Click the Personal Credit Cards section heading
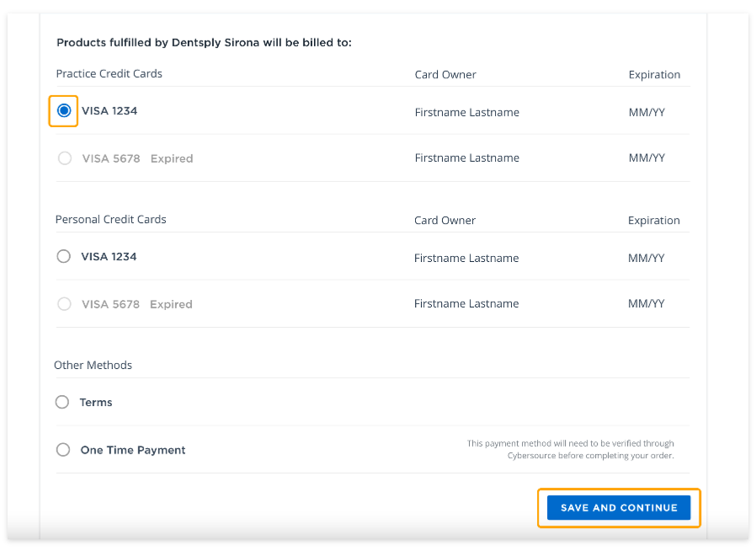This screenshot has width=756, height=556. (x=111, y=220)
